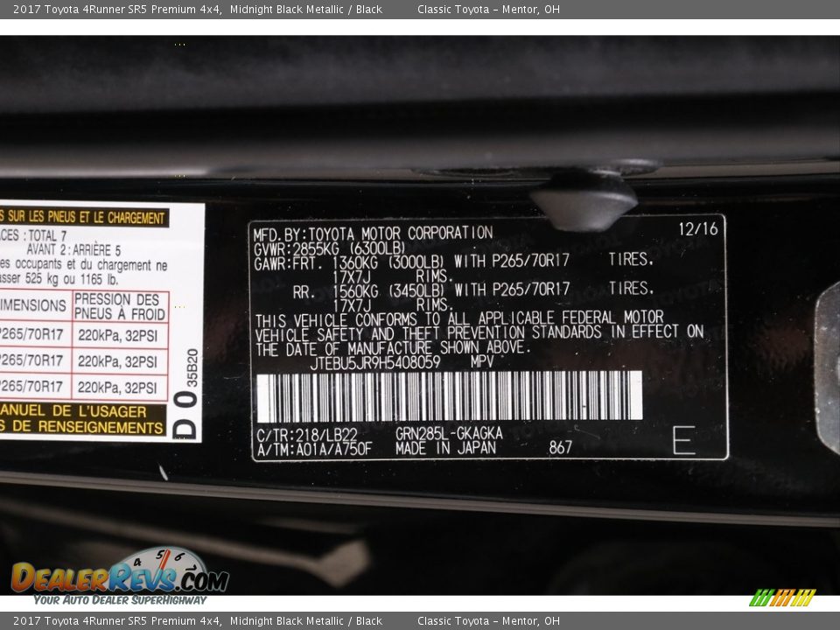Click the MPV vehicle type text
840x630 pixels.
coord(482,361)
